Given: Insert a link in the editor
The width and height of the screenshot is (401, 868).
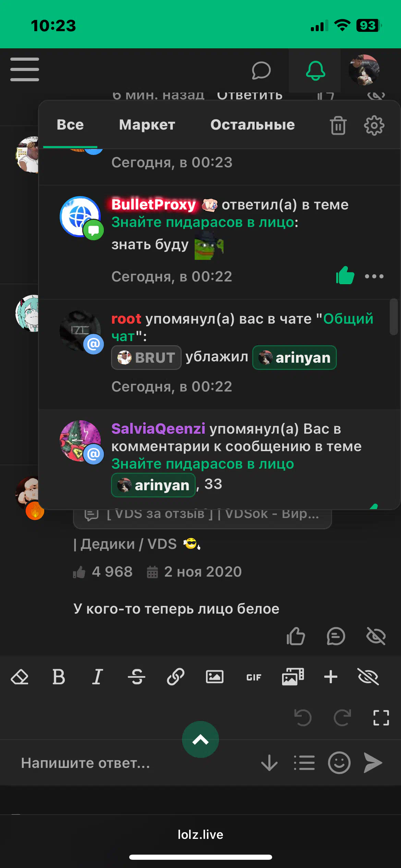Looking at the screenshot, I should [x=175, y=677].
